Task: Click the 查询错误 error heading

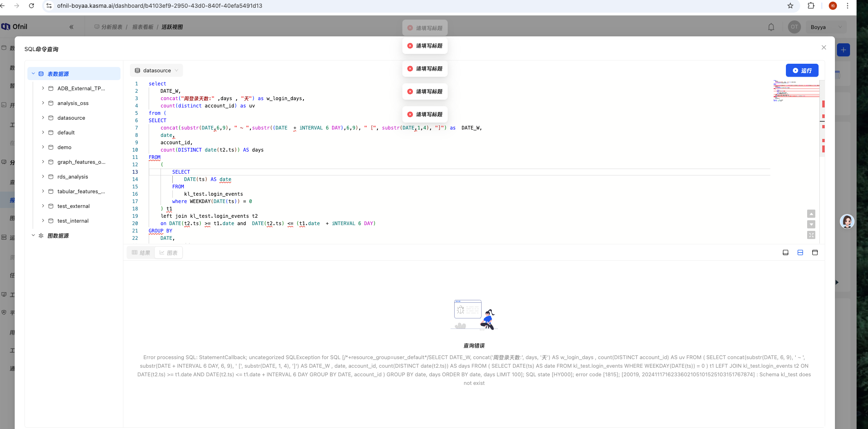Action: click(474, 346)
